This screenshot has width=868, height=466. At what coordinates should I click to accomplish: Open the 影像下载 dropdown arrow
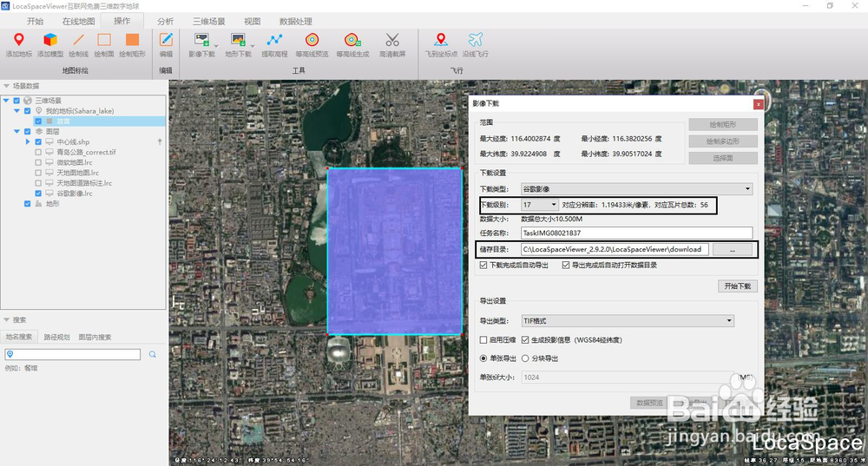point(216,47)
